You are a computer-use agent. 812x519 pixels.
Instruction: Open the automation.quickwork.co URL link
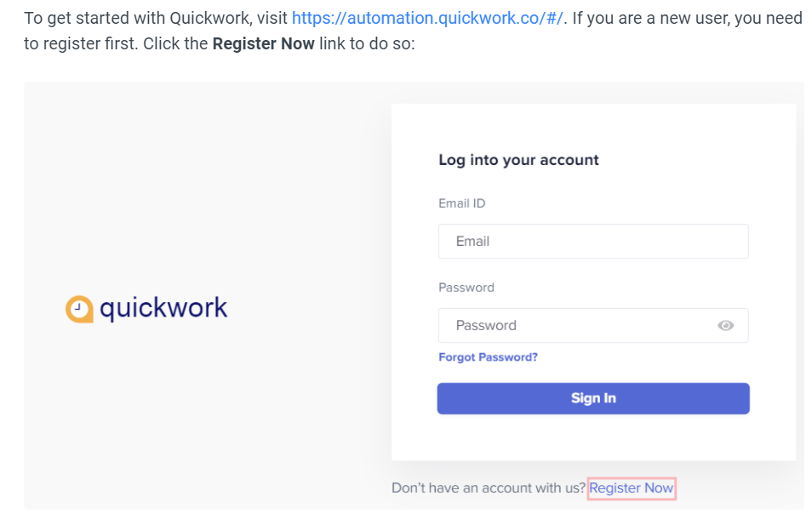click(427, 18)
